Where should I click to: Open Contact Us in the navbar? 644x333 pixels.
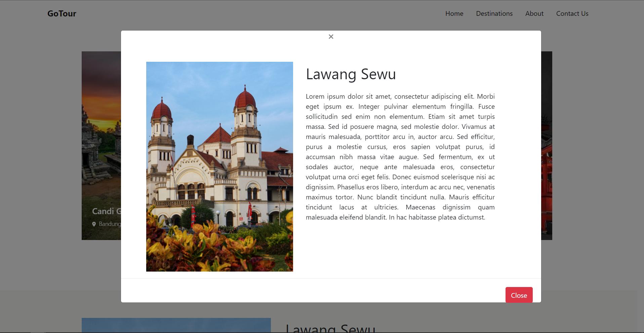572,13
